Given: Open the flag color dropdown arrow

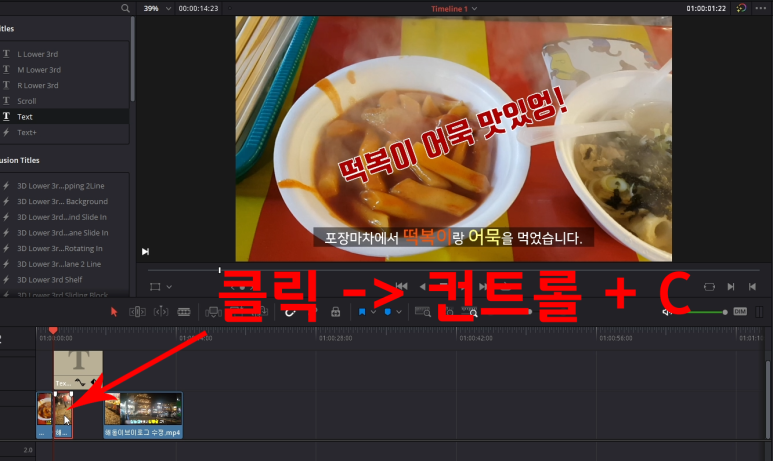Looking at the screenshot, I should pos(373,312).
